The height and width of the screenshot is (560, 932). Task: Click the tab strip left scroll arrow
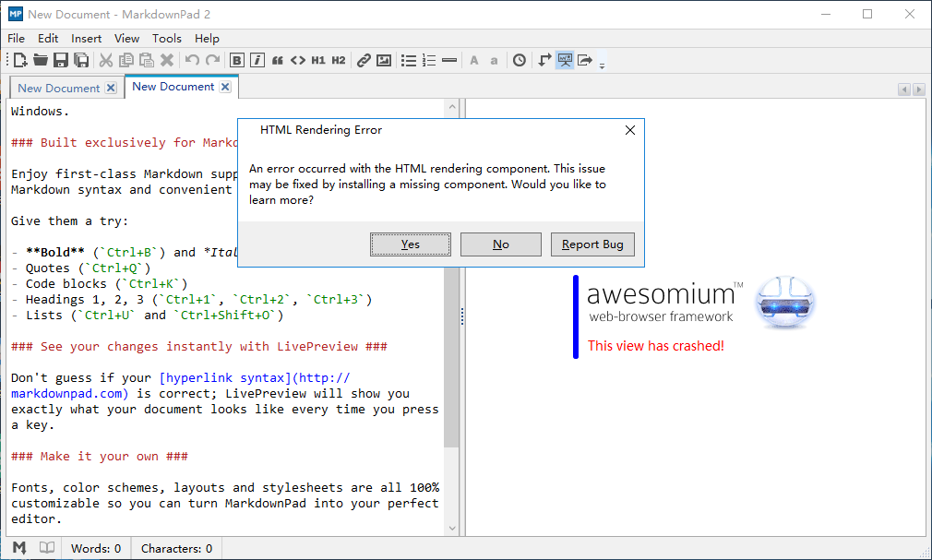pos(904,89)
